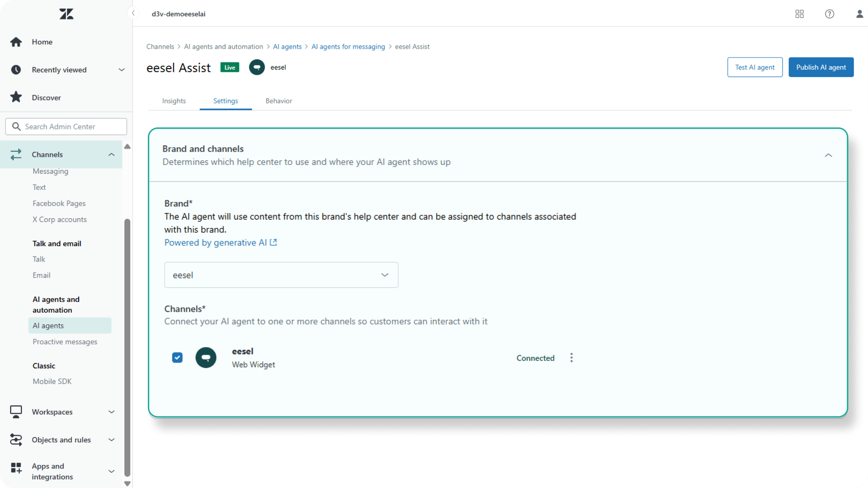Click the eesel Web Widget channel icon
The image size is (868, 488).
click(206, 357)
